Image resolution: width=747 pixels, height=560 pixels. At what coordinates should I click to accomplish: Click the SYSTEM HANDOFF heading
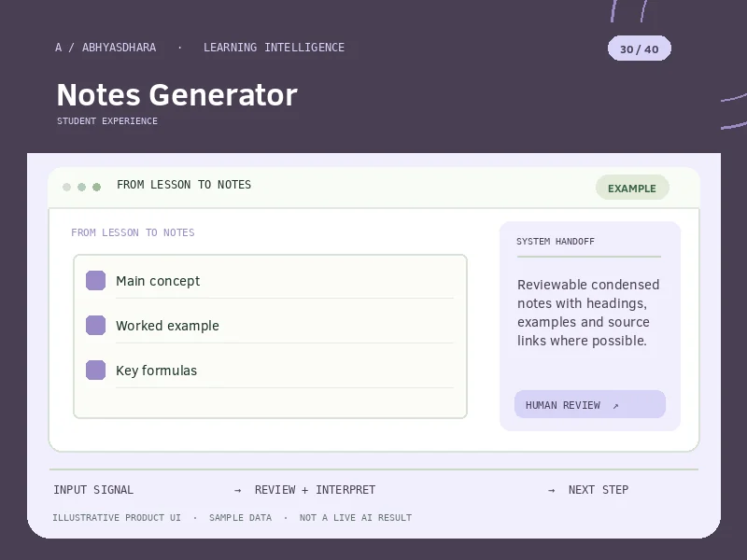(x=556, y=242)
